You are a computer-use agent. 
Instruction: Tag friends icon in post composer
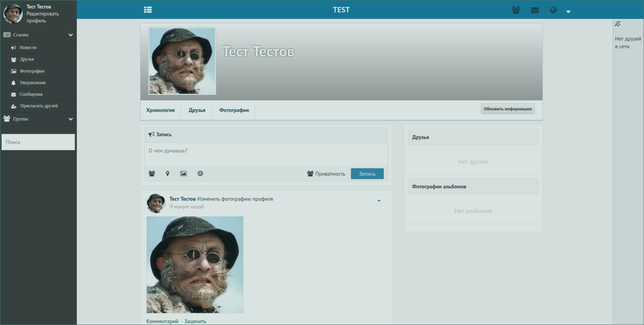[152, 174]
